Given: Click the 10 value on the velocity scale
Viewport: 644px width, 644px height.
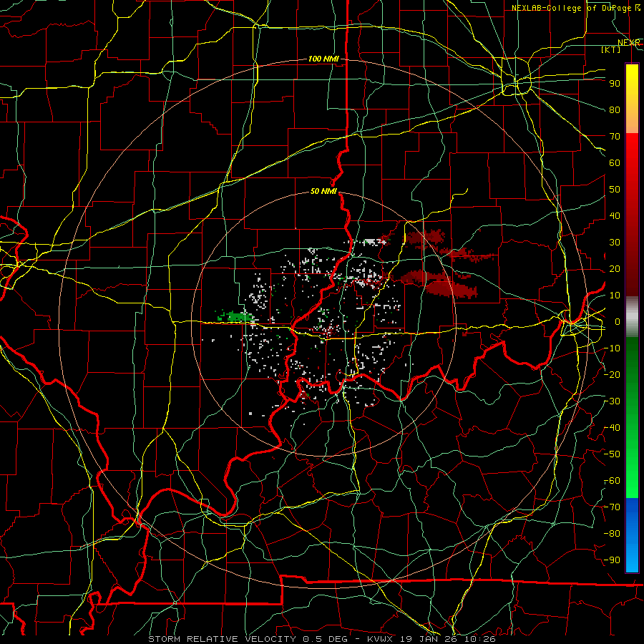Looking at the screenshot, I should (x=615, y=296).
